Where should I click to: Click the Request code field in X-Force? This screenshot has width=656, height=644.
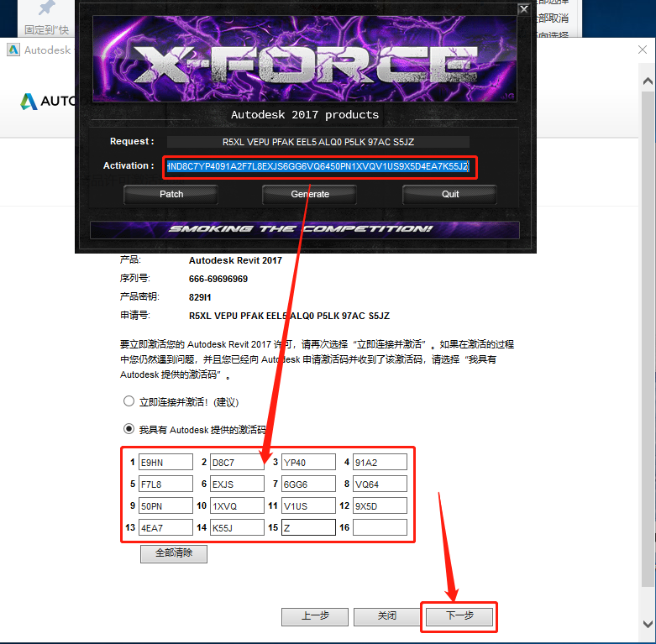point(318,142)
